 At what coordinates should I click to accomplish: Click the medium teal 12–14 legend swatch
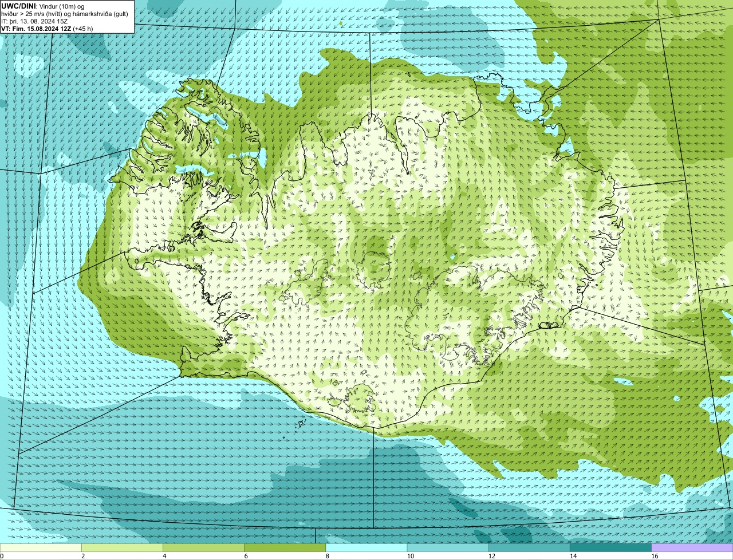pos(529,547)
